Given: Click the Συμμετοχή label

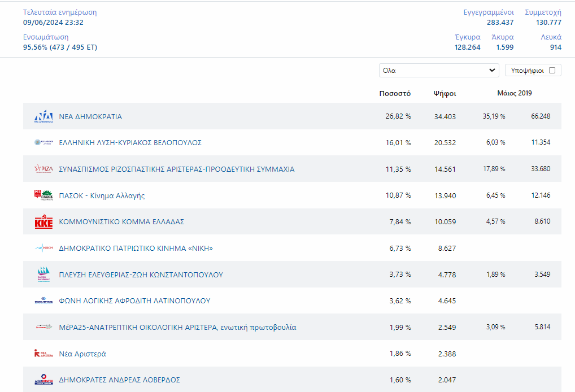Looking at the screenshot, I should (543, 12).
